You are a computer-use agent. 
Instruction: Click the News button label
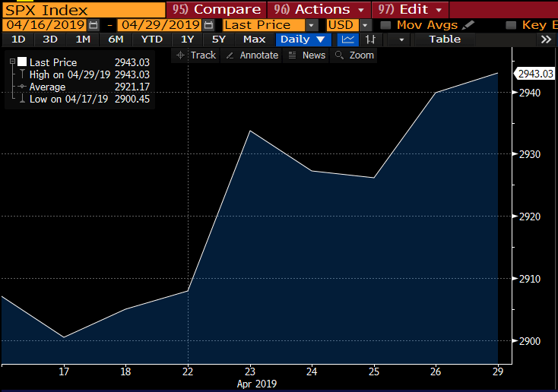[314, 55]
